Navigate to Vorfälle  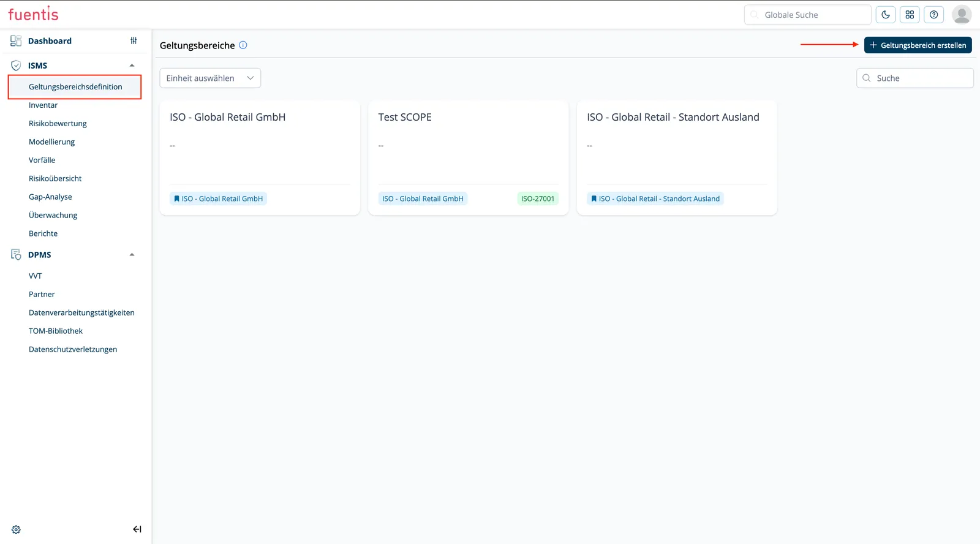click(42, 161)
